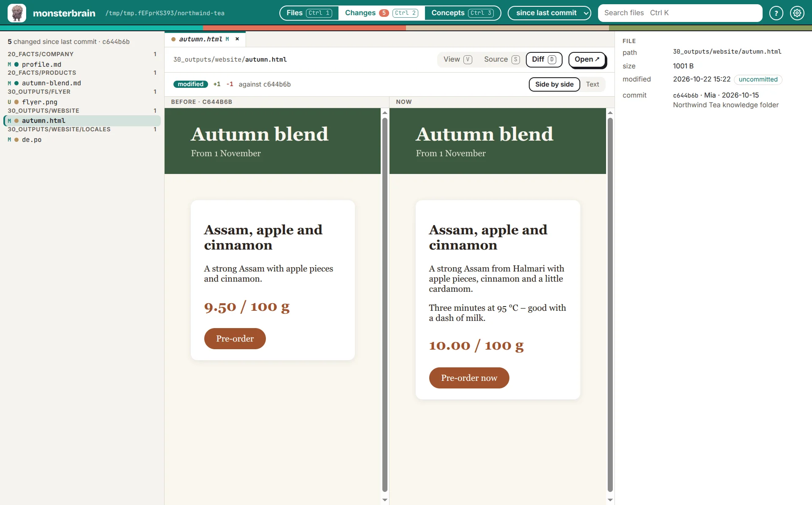Click the monsterbrain logo icon

[17, 13]
